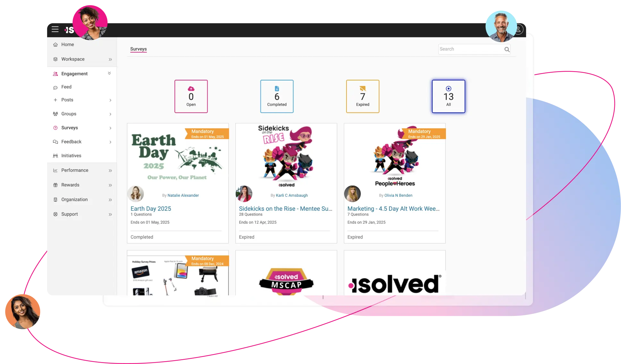This screenshot has width=621, height=364.
Task: Click the search magnifier icon
Action: tap(507, 49)
